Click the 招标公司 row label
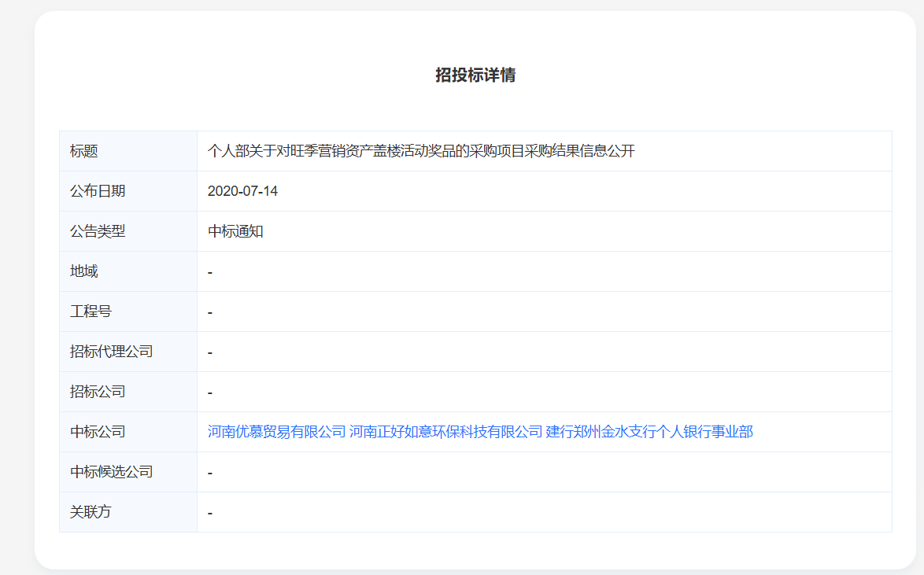 tap(98, 392)
